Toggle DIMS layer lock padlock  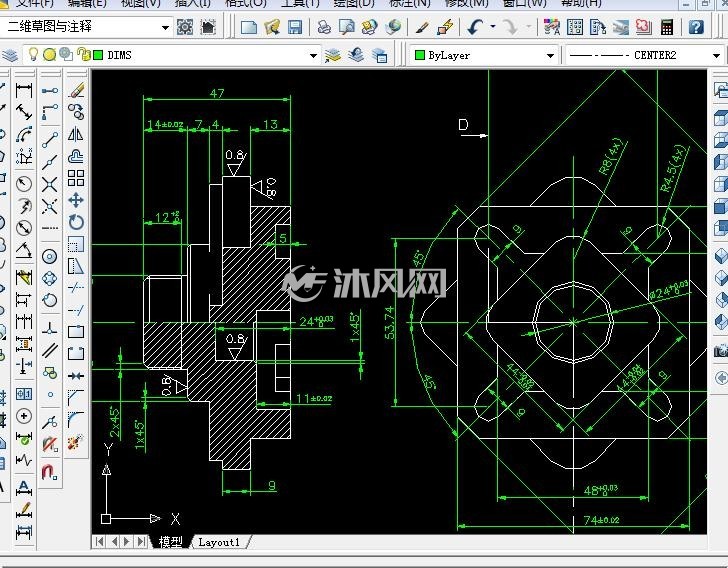point(84,55)
